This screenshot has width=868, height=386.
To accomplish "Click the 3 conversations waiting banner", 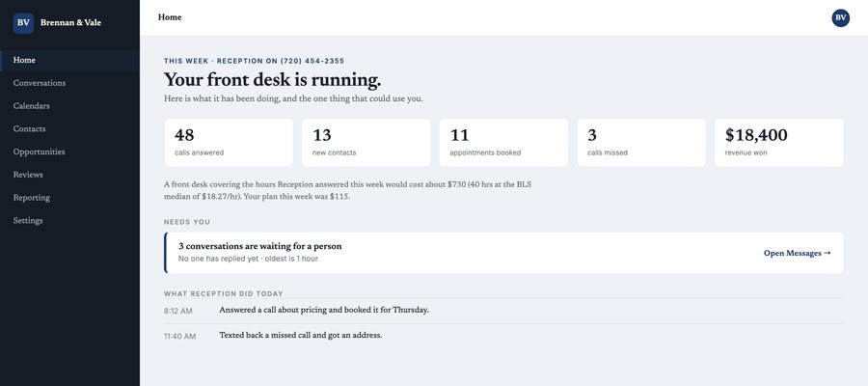I will point(503,253).
